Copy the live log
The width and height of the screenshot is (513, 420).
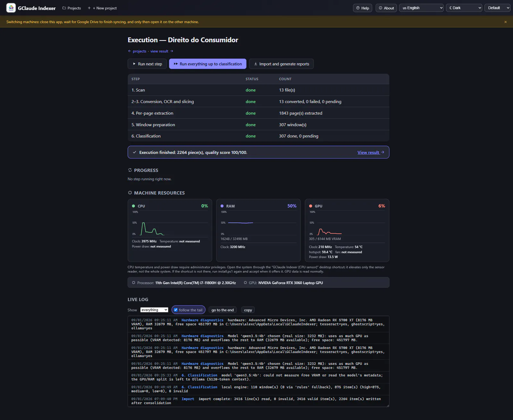pos(248,310)
